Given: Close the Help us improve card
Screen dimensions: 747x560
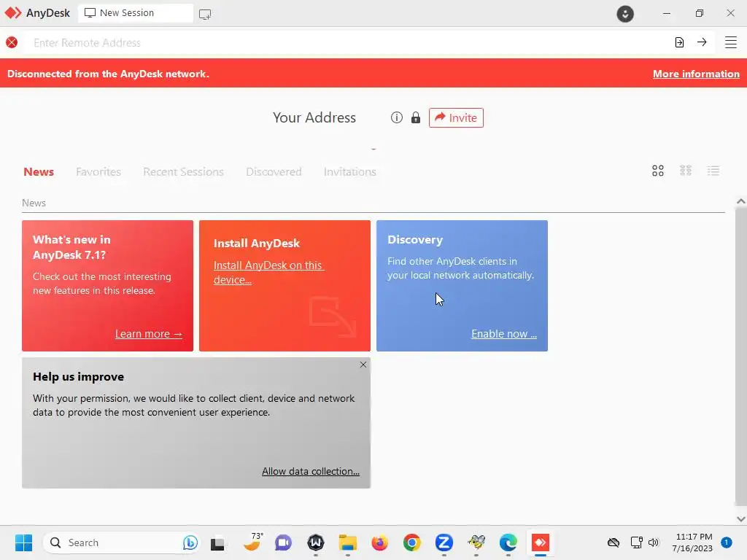Looking at the screenshot, I should (x=363, y=365).
